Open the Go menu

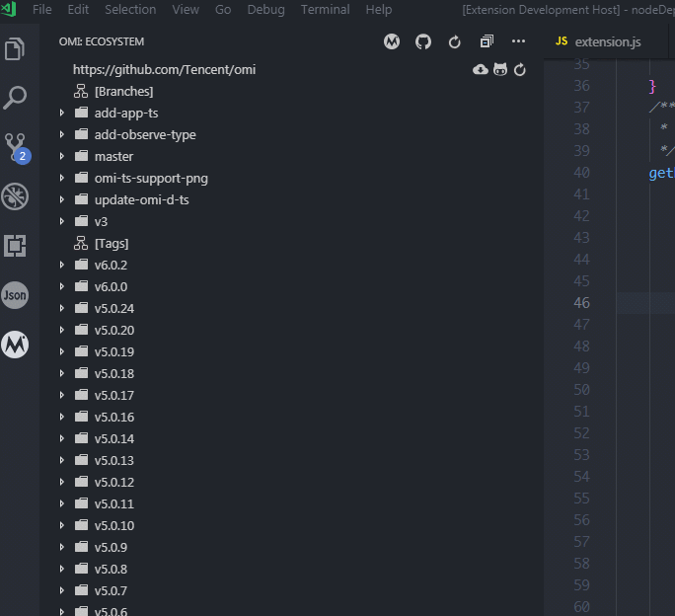(x=223, y=10)
